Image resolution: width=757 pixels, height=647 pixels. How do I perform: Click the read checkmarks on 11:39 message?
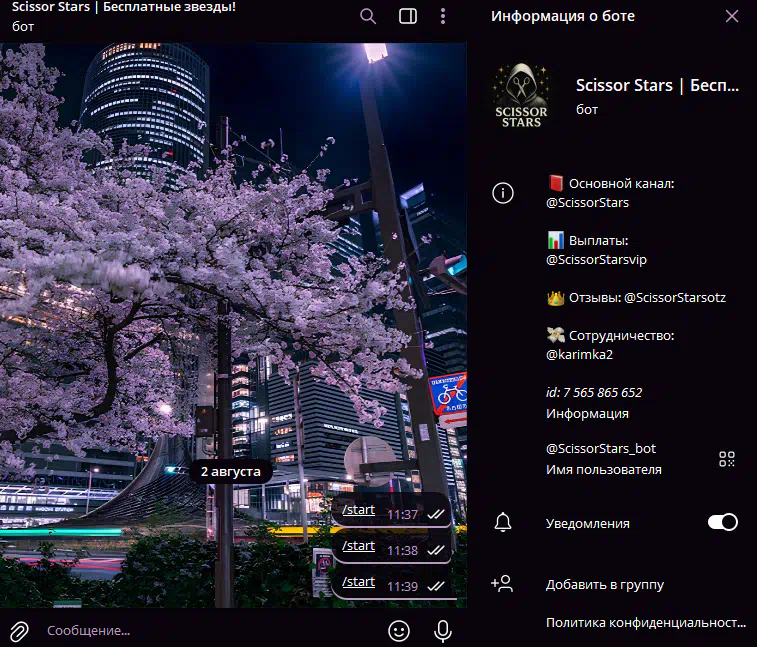click(x=436, y=586)
